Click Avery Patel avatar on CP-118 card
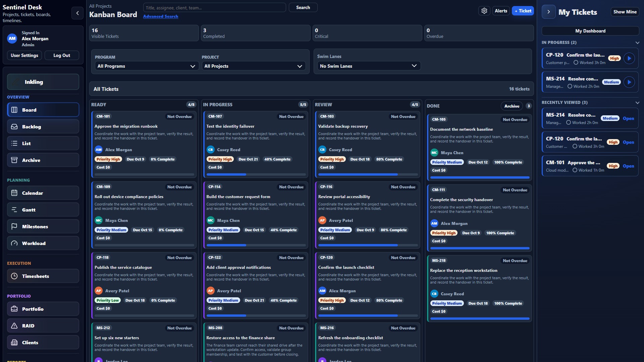 (x=99, y=291)
